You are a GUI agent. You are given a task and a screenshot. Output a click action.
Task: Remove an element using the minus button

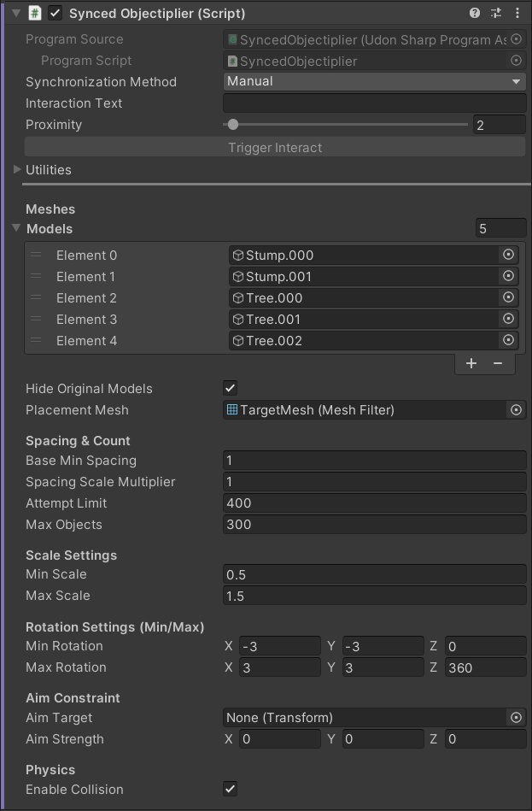click(498, 363)
